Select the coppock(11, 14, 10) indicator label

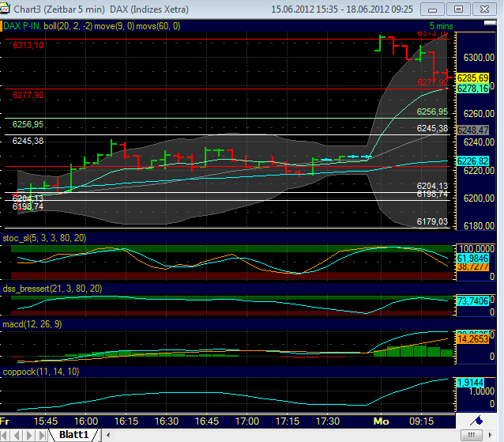(41, 372)
